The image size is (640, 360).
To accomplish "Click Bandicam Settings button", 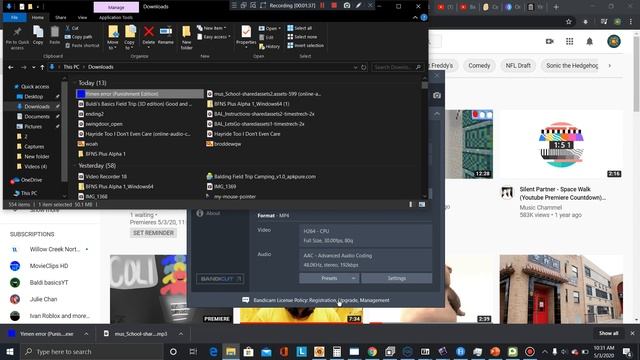I will pyautogui.click(x=397, y=278).
